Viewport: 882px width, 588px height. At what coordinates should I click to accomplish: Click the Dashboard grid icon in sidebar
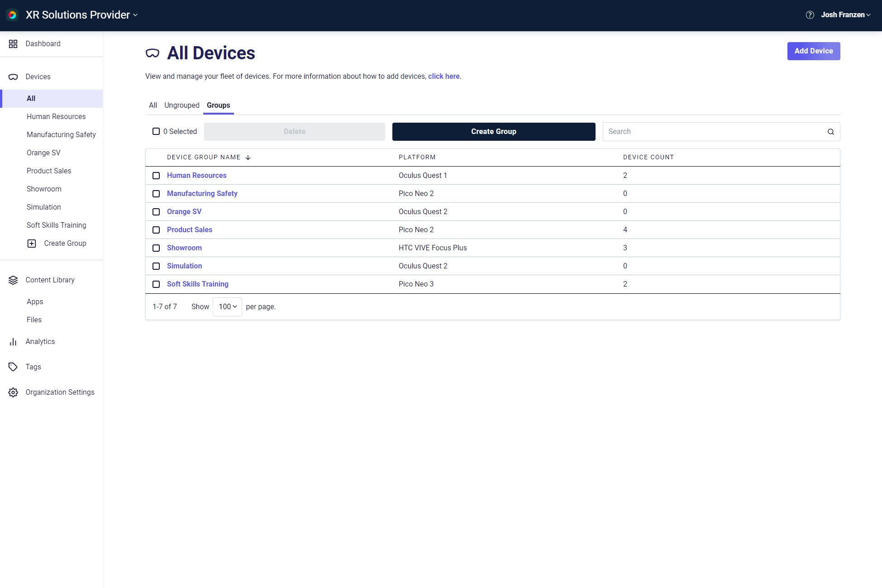click(13, 44)
